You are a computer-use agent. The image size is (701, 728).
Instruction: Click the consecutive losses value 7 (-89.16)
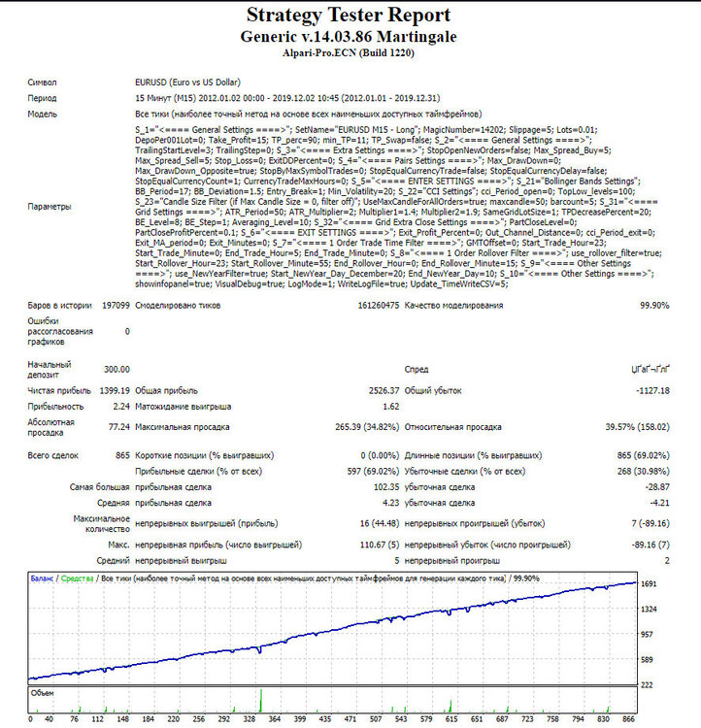coord(651,523)
